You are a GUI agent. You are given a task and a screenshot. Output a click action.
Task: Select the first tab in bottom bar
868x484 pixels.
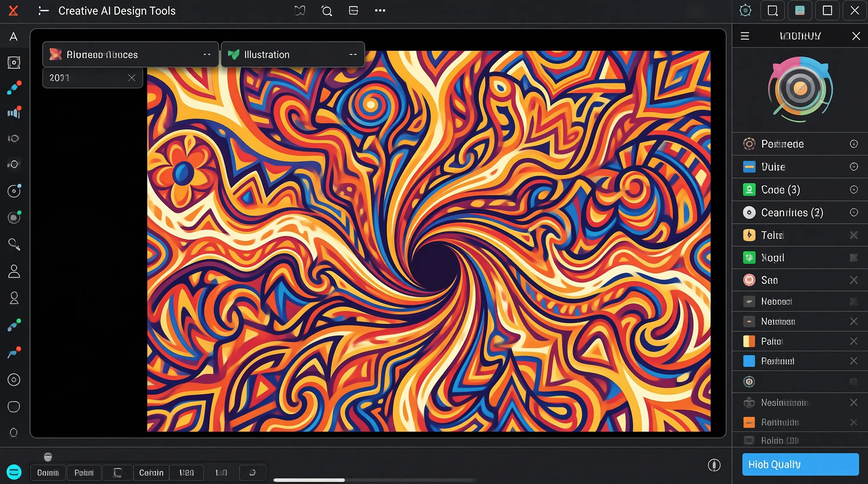(x=48, y=473)
